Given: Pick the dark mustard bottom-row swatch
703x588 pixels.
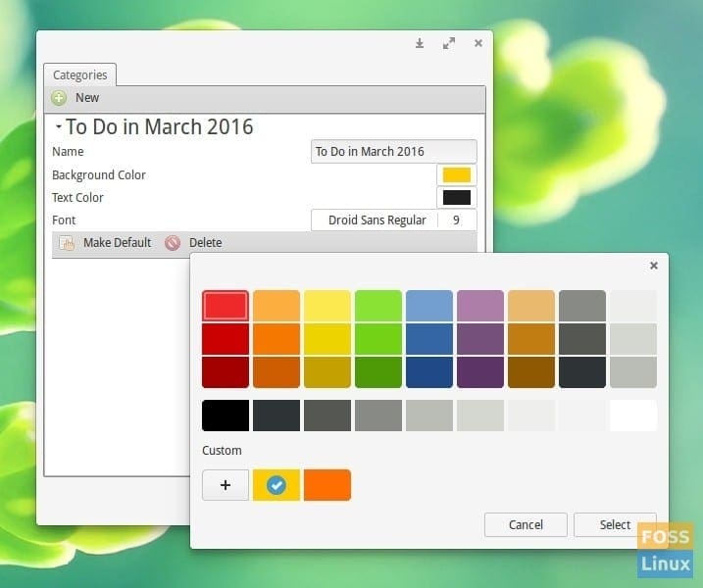Looking at the screenshot, I should click(x=327, y=372).
